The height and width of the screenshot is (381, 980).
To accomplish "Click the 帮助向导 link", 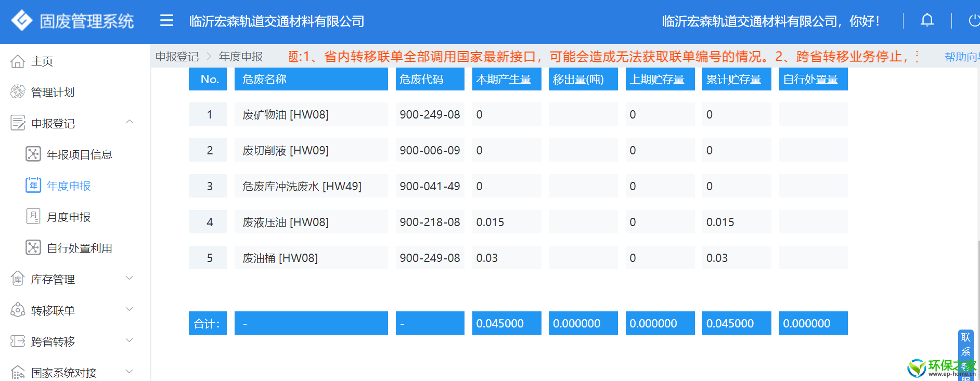I will [961, 57].
